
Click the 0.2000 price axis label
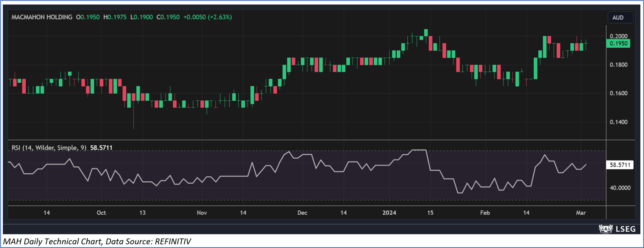point(618,36)
